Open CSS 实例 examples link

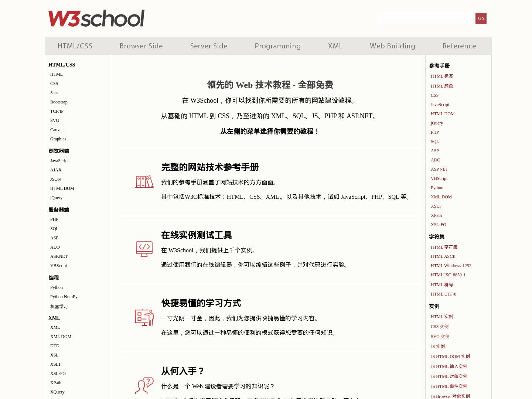click(440, 327)
